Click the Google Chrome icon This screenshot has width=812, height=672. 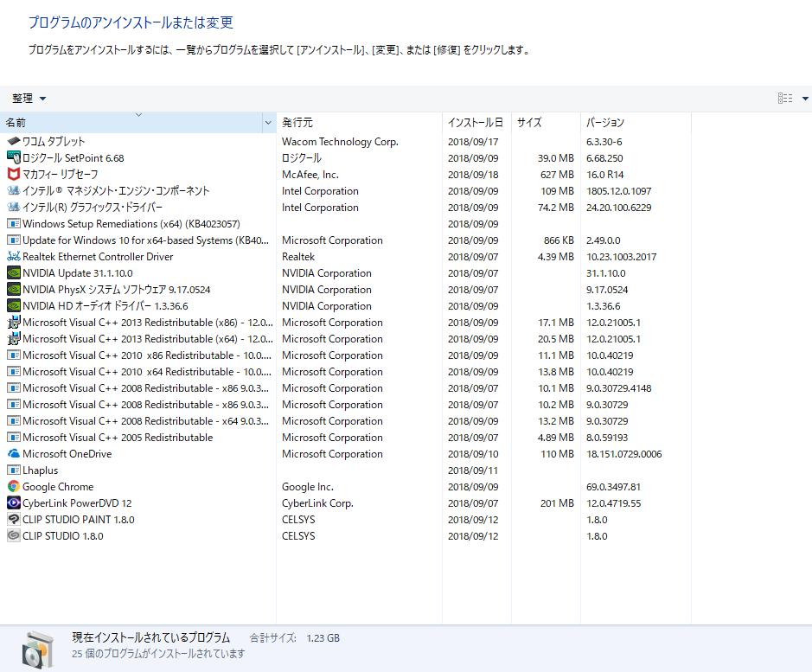pos(13,487)
